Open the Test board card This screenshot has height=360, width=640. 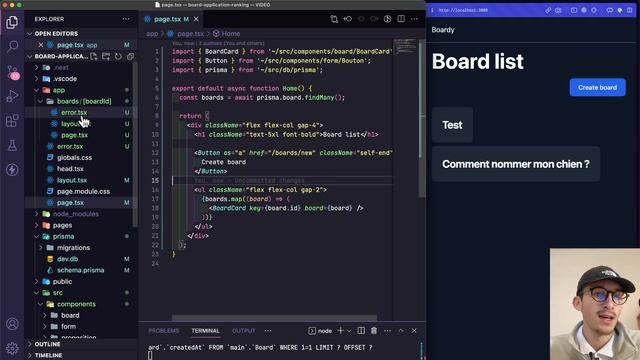pyautogui.click(x=452, y=125)
